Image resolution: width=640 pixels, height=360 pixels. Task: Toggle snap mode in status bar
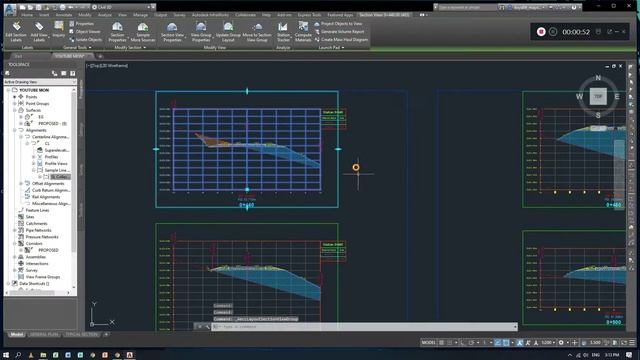(449, 342)
